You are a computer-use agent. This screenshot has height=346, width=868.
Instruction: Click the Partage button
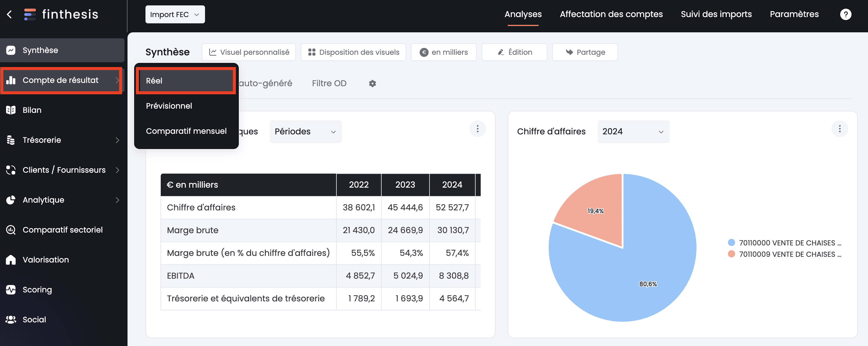[585, 52]
